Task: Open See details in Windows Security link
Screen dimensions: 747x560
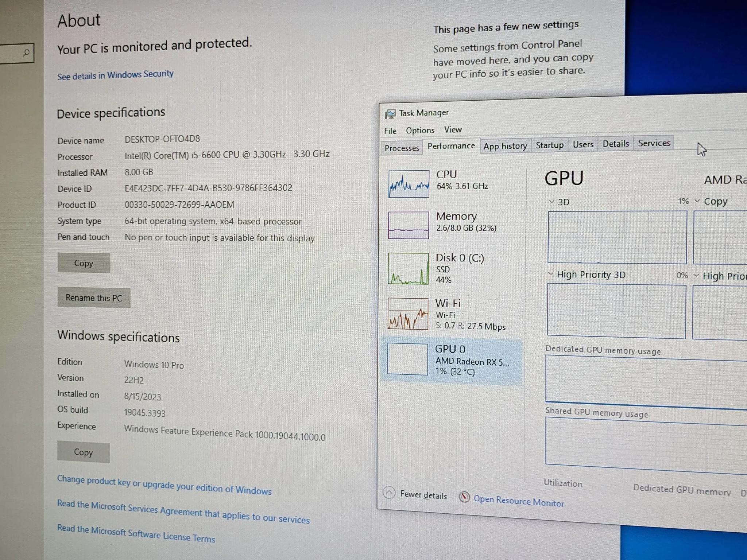Action: (115, 75)
